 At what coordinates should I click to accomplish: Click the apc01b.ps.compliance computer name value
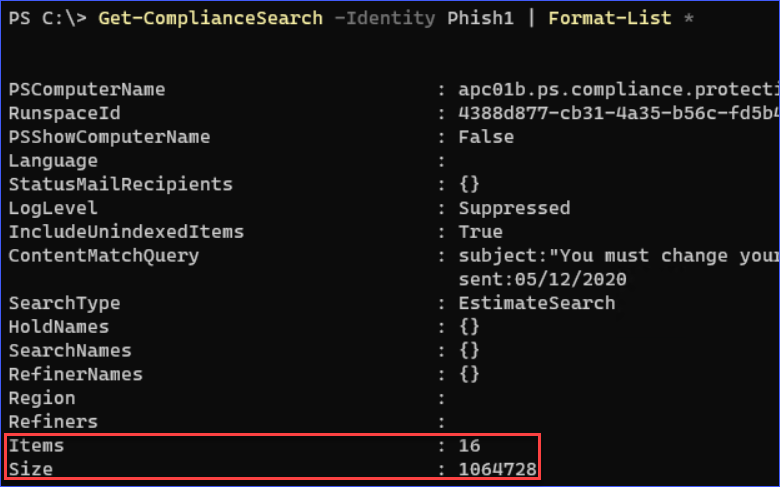(618, 90)
